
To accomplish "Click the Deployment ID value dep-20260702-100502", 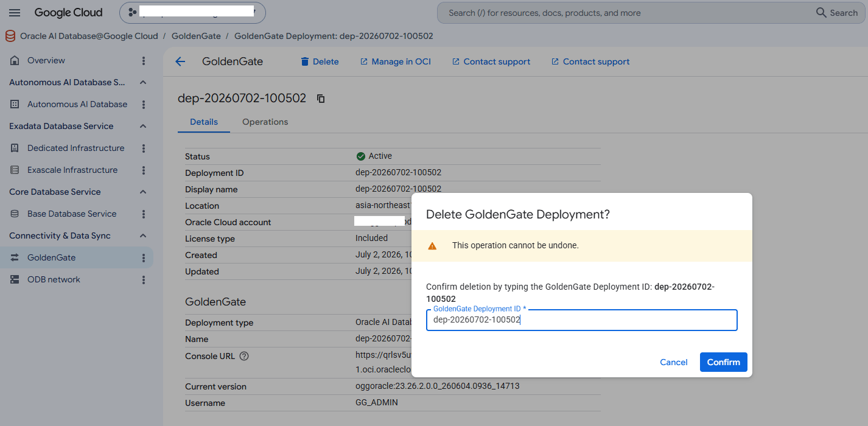I will [x=399, y=173].
